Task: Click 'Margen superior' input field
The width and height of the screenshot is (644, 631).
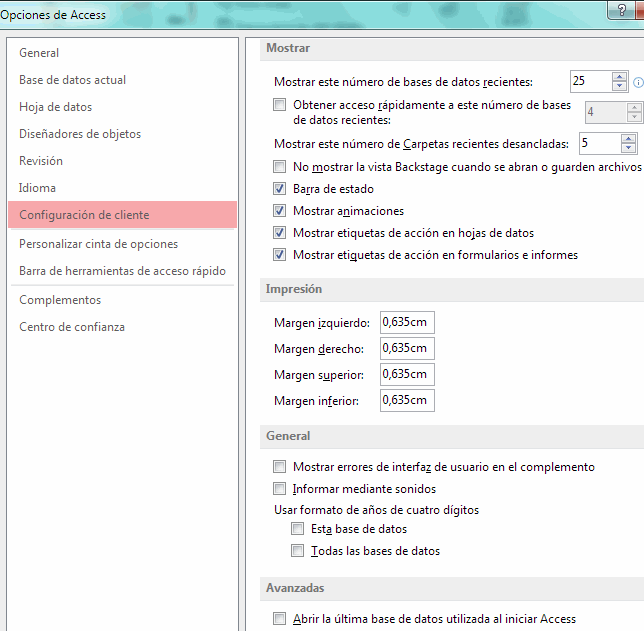Action: (x=407, y=374)
